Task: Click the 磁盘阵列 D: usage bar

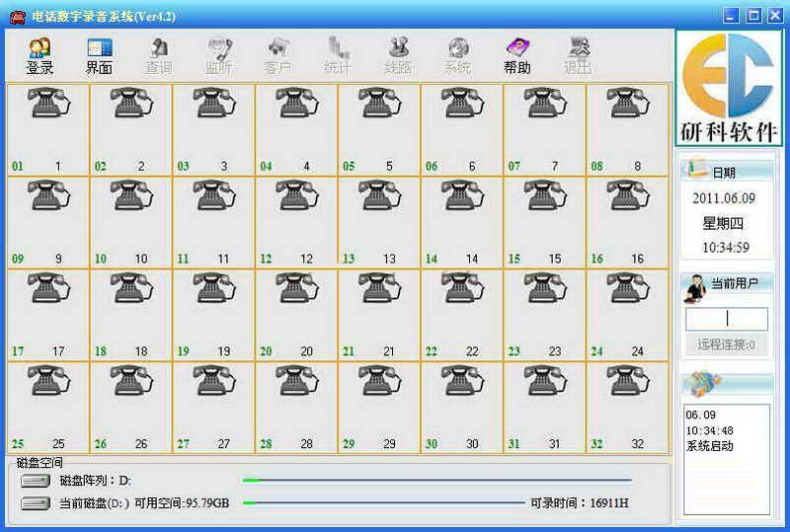Action: (x=436, y=481)
